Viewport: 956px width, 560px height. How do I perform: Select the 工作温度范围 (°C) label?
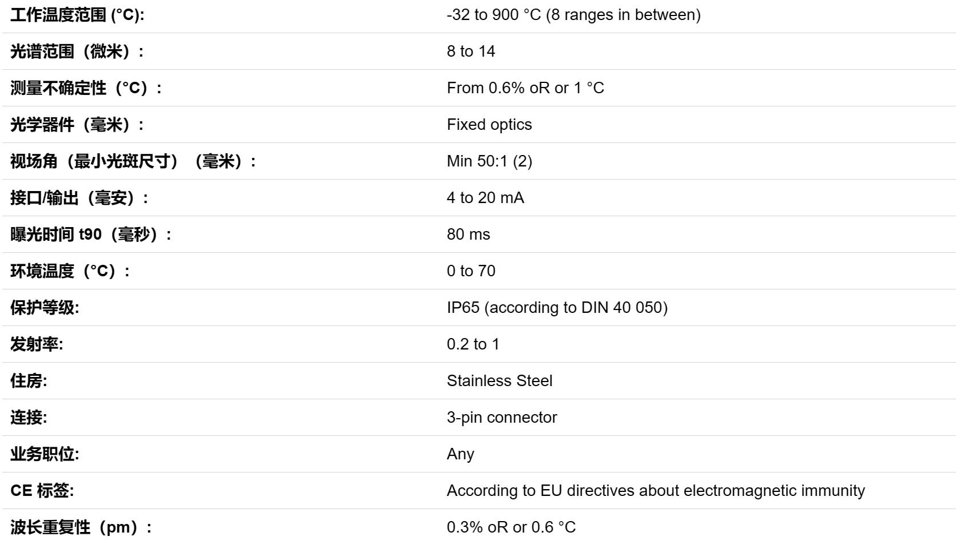pyautogui.click(x=77, y=15)
